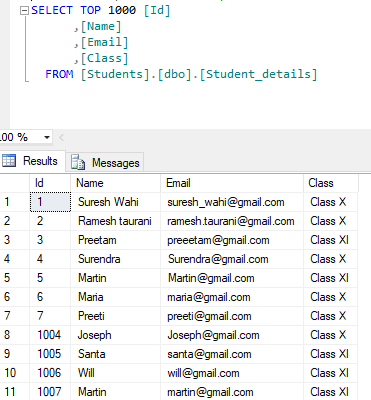Click the name cell Surendra
This screenshot has width=371, height=400.
[x=115, y=259]
